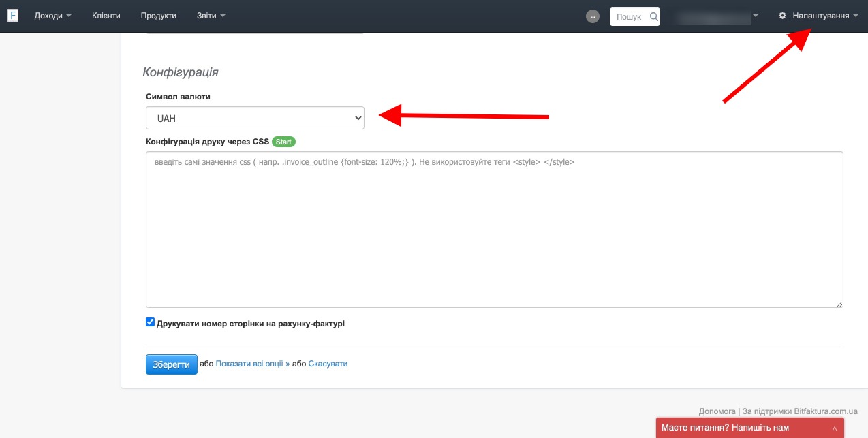Click the Bitfaktura F logo icon
Viewport: 868px width, 438px height.
click(12, 16)
